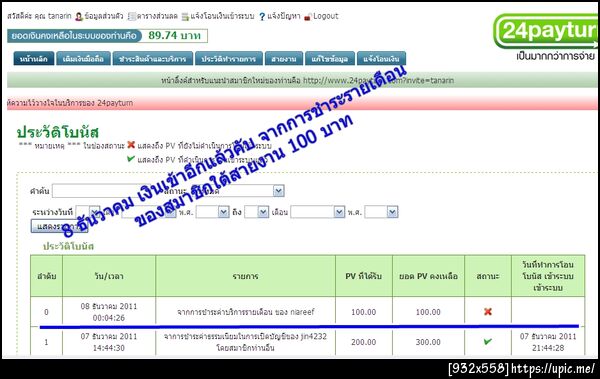Click the padlock icon beside Logout
The height and width of the screenshot is (379, 600).
click(308, 17)
